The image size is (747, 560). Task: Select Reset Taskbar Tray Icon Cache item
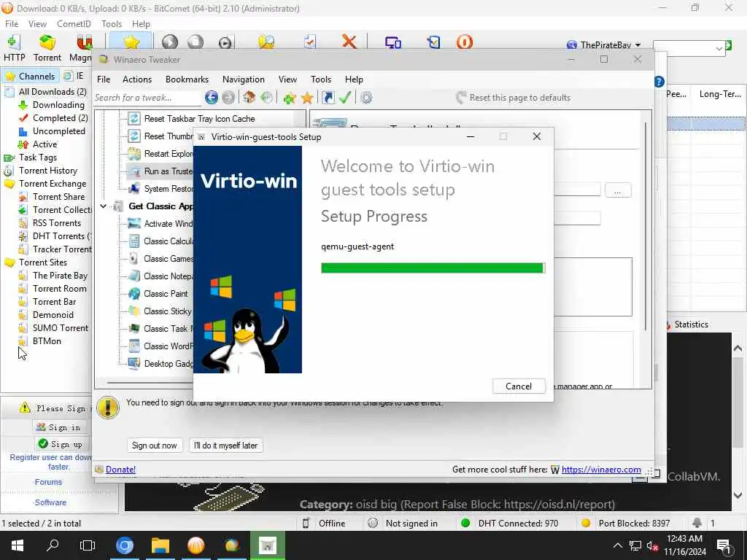[199, 119]
